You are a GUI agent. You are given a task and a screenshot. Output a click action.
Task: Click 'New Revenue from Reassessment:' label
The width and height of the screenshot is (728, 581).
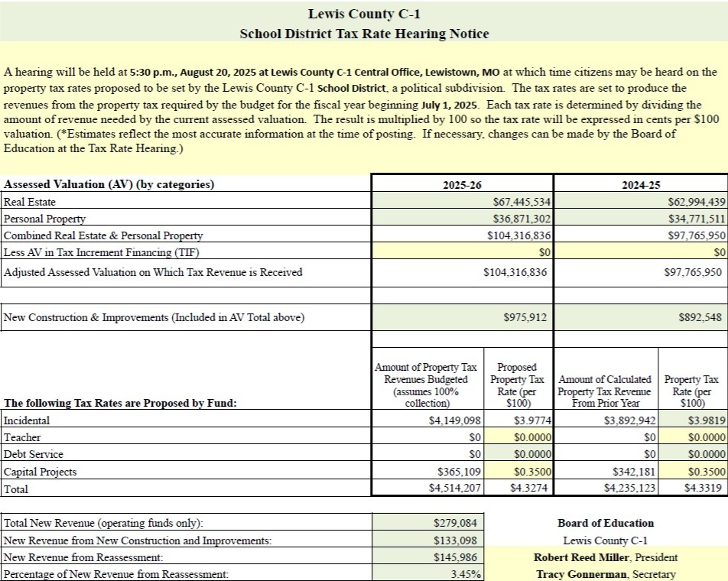[83, 557]
